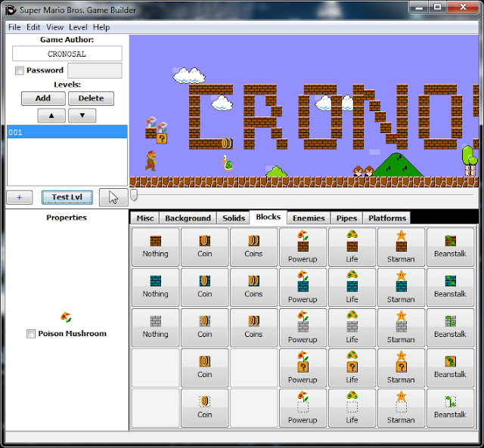Screen dimensions: 484x448
Task: Click the Add level button
Action: coord(43,98)
